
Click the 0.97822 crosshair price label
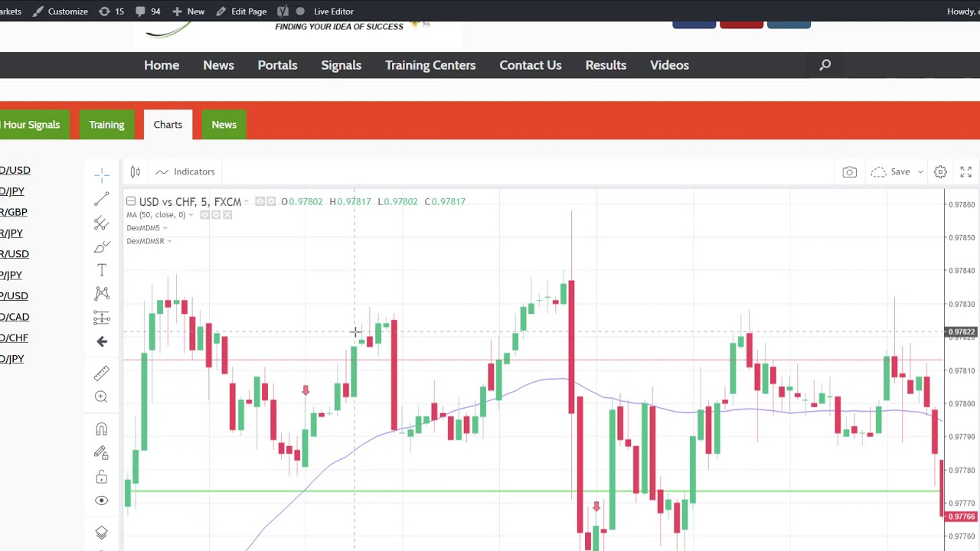tap(961, 333)
